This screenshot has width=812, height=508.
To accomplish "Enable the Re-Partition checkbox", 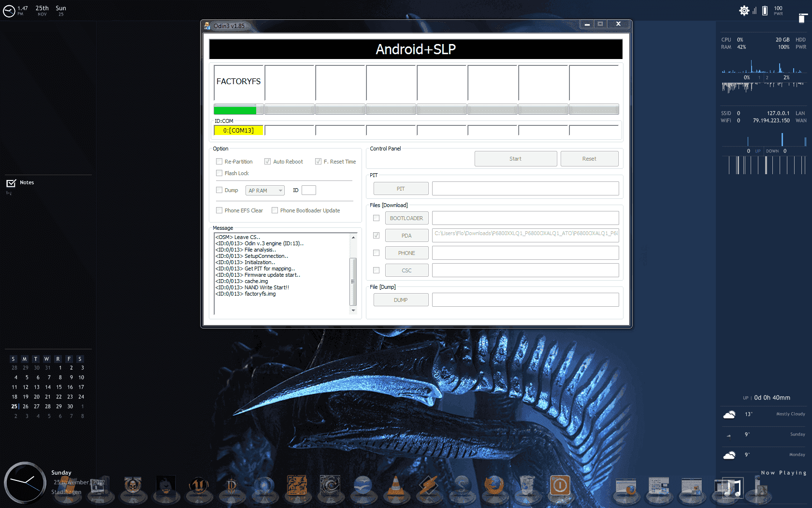I will (x=219, y=162).
